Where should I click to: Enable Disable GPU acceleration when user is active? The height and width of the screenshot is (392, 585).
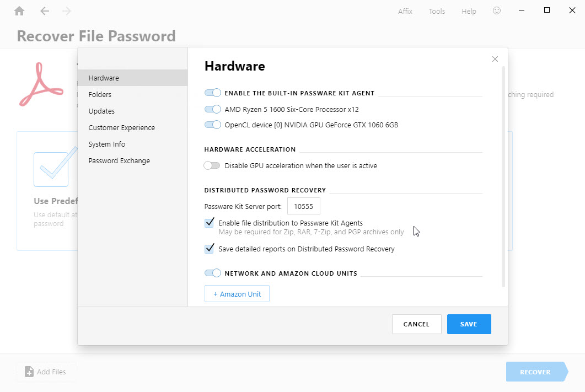coord(212,165)
